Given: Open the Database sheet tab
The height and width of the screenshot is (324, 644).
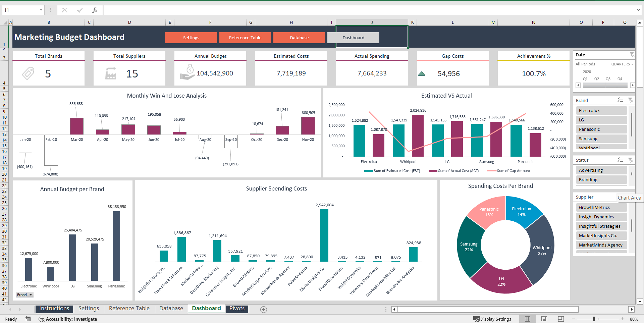Looking at the screenshot, I should pos(171,309).
